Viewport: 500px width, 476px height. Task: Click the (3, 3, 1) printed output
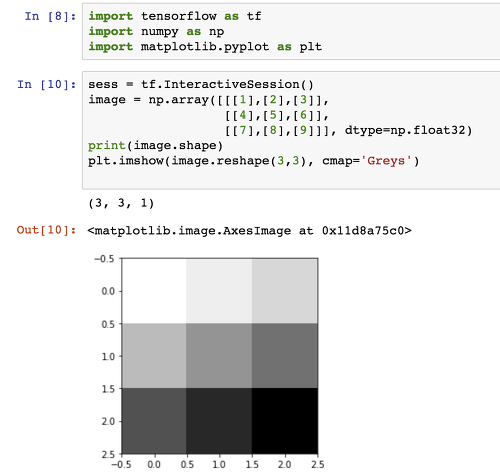click(x=121, y=203)
